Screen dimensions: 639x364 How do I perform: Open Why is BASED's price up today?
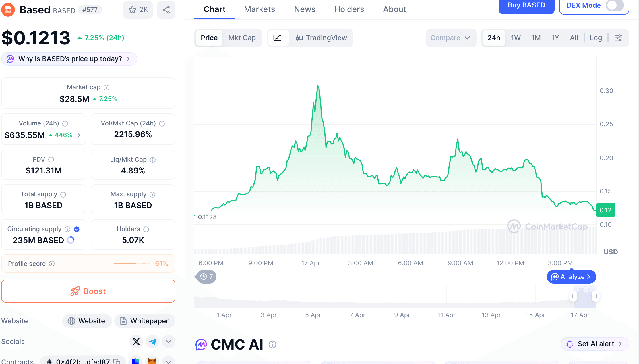click(69, 59)
